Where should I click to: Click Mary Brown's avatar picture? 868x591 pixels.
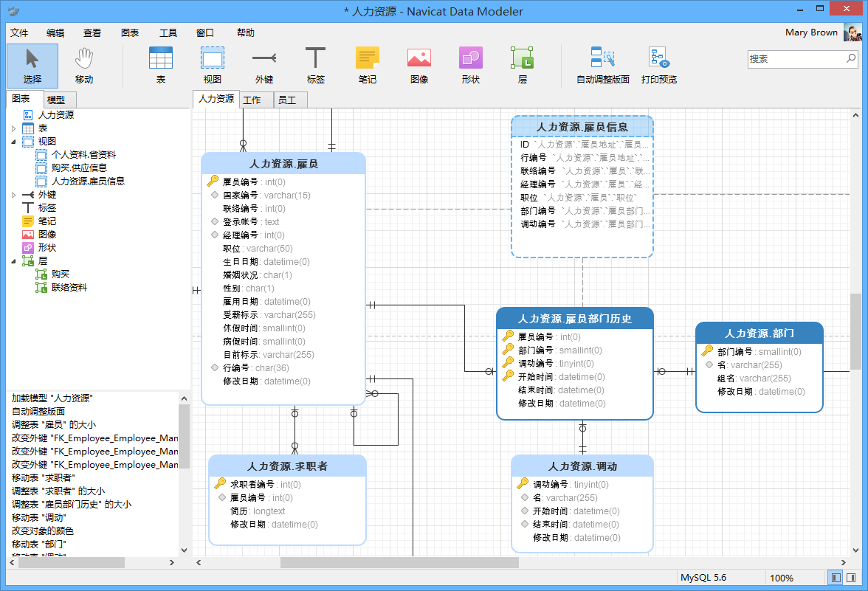[x=852, y=32]
